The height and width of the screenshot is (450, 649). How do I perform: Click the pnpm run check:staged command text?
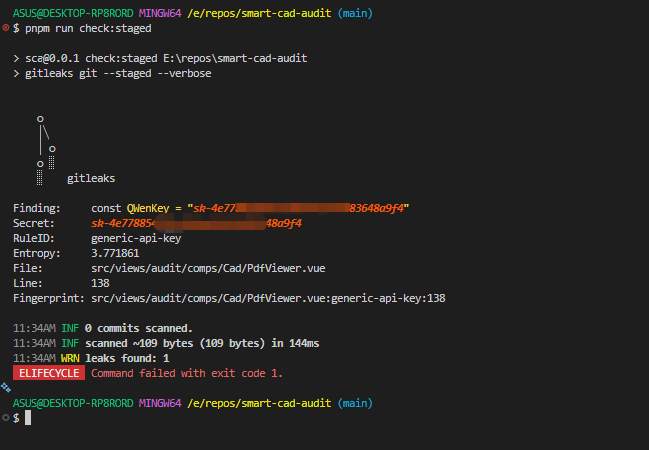(x=88, y=29)
